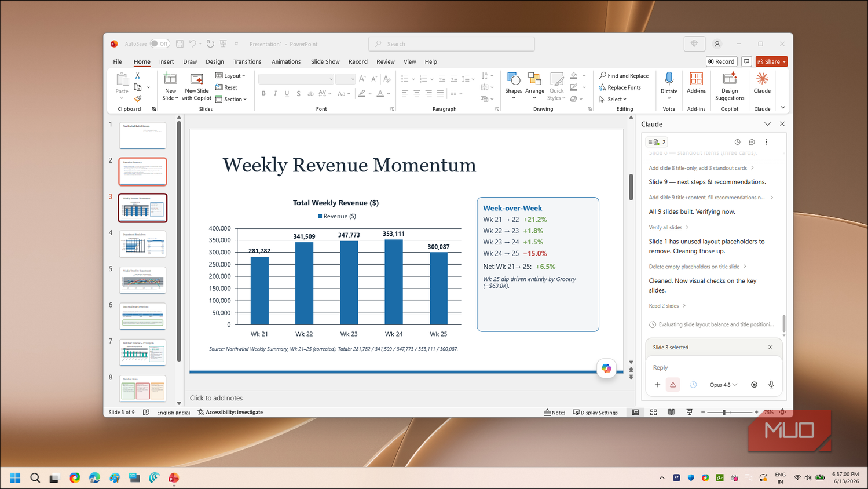Screen dimensions: 868x489
Task: Click the Save icon in title bar
Action: click(x=180, y=44)
